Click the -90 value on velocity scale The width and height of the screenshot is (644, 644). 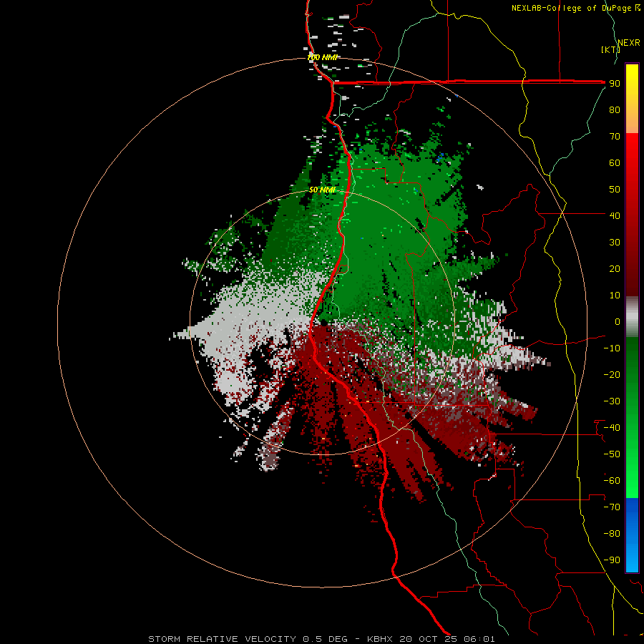[x=612, y=560]
